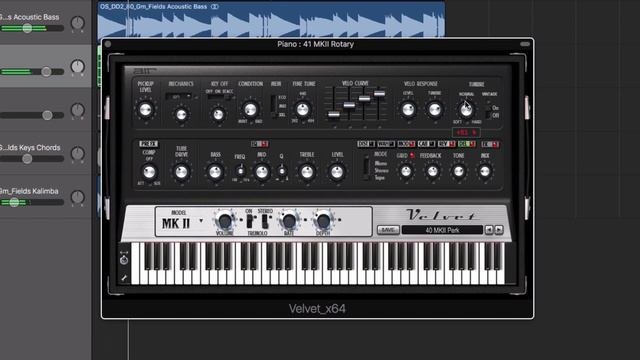This screenshot has height=360, width=640.
Task: Adjust the Comp knob in Pre FX
Action: pos(149,172)
